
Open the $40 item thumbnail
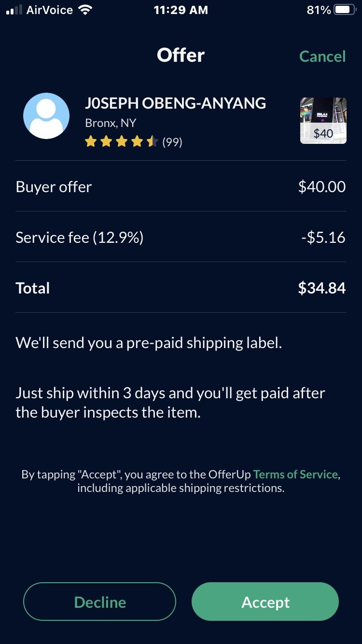(x=323, y=121)
